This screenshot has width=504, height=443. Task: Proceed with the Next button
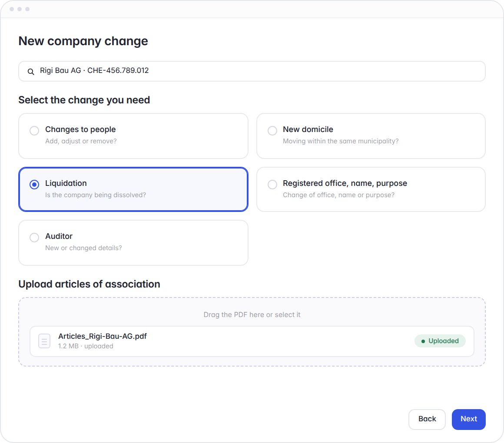pyautogui.click(x=469, y=419)
